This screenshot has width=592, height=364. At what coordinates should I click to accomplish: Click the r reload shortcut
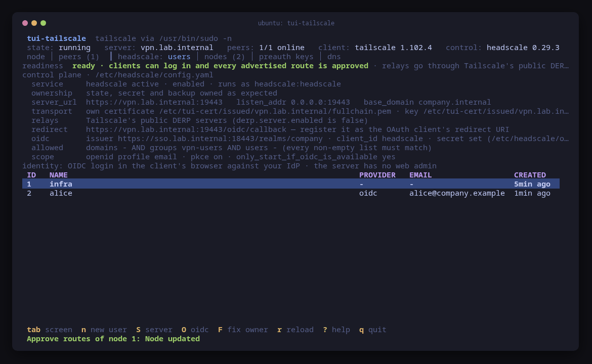coord(295,330)
